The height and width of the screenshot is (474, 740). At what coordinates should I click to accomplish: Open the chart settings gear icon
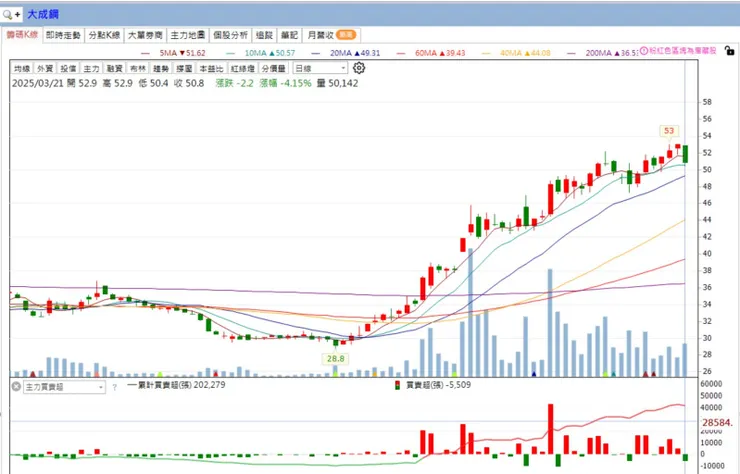click(x=359, y=68)
